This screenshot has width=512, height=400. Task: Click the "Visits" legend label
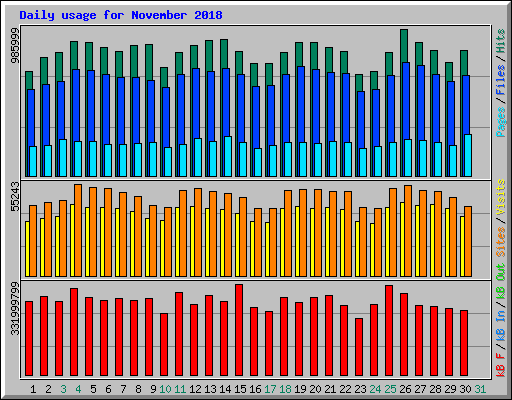tap(501, 197)
